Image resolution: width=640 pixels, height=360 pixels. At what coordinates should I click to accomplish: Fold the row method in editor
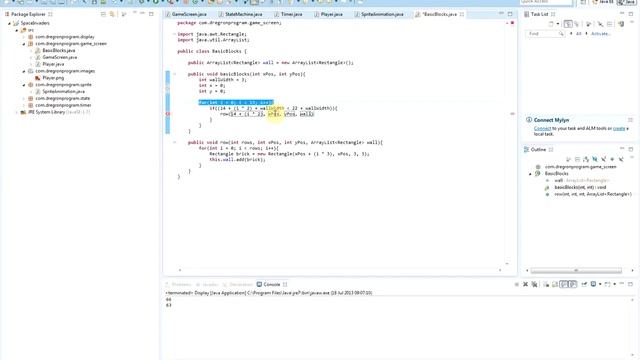[x=175, y=142]
